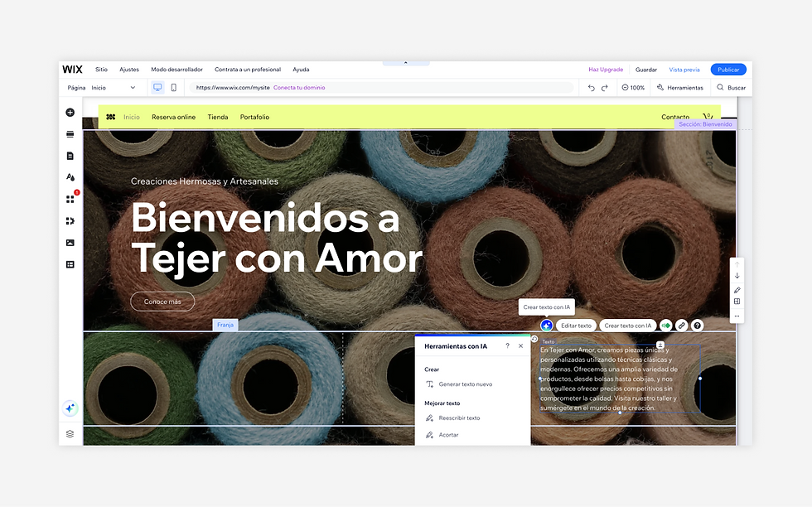Image resolution: width=812 pixels, height=507 pixels.
Task: Click the blue Publicar button
Action: point(727,69)
